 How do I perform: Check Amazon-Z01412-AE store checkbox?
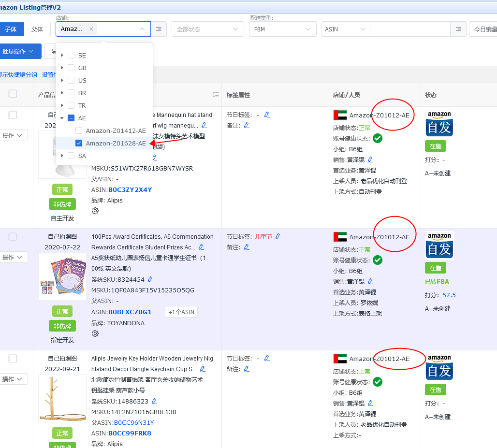click(79, 130)
